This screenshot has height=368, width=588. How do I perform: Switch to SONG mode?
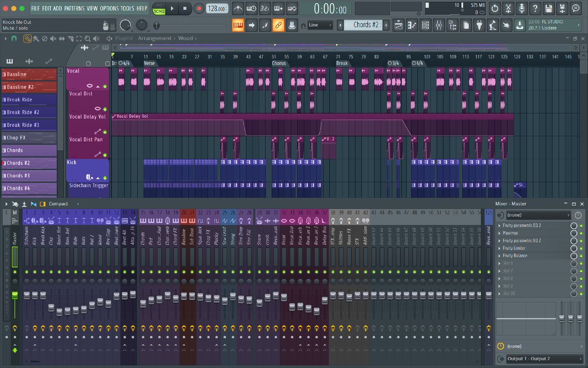pos(159,11)
